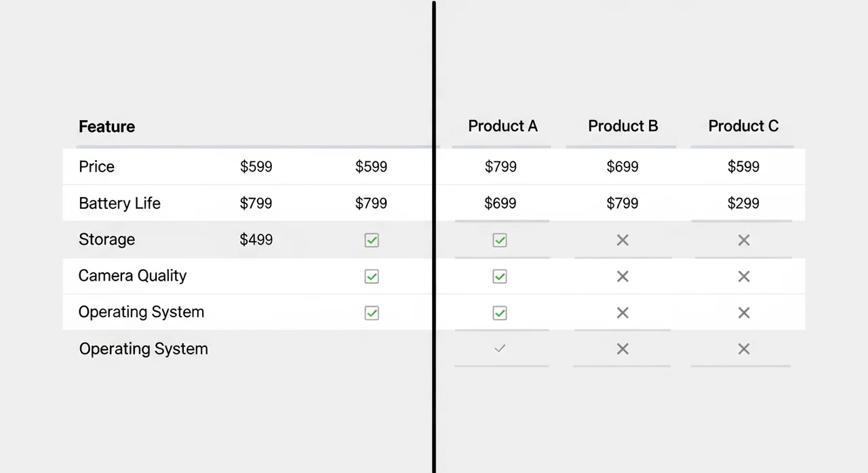Click the X mark for Product C Storage
Viewport: 868px width, 473px height.
click(x=744, y=240)
